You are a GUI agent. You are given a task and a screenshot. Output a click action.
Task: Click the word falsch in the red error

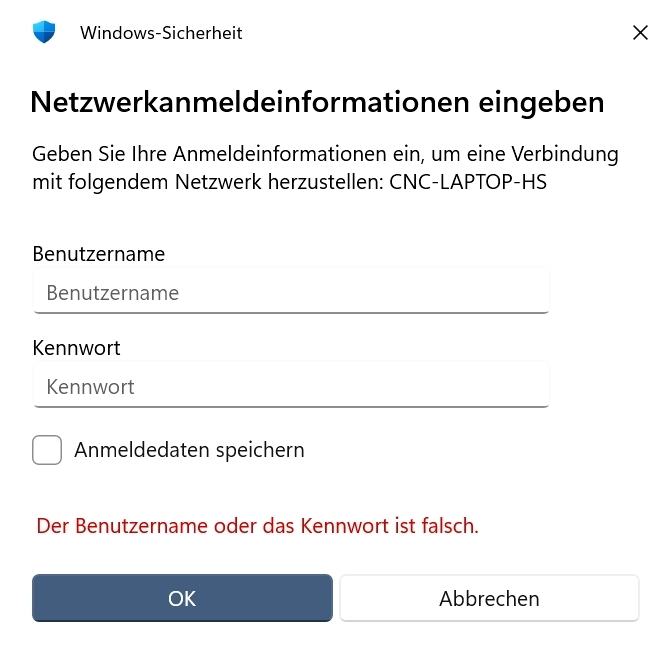tap(447, 525)
